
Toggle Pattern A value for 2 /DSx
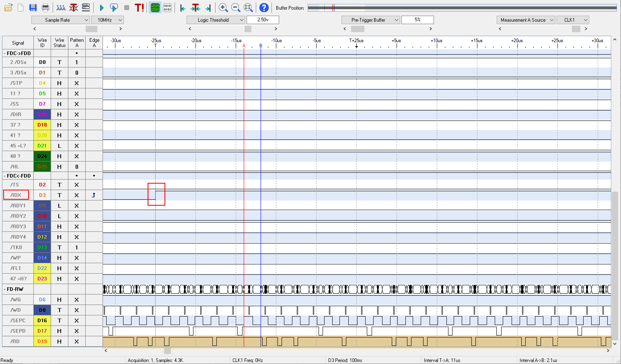pos(76,62)
